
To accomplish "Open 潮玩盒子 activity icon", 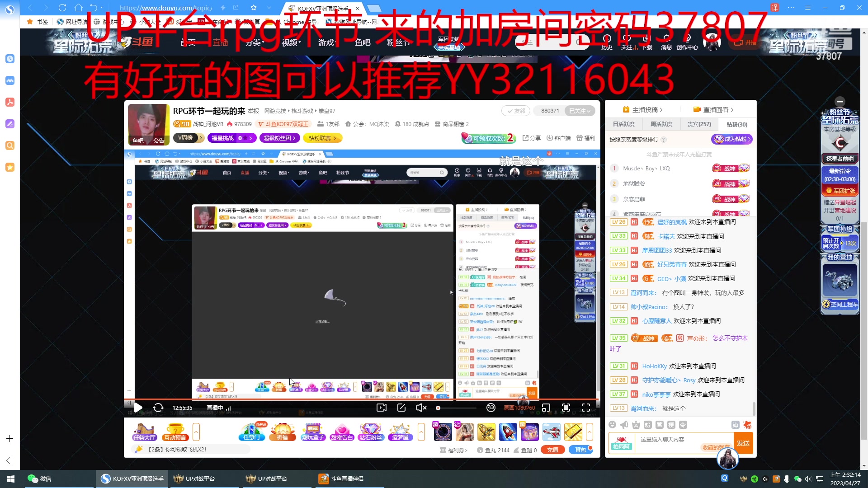I will pyautogui.click(x=313, y=432).
